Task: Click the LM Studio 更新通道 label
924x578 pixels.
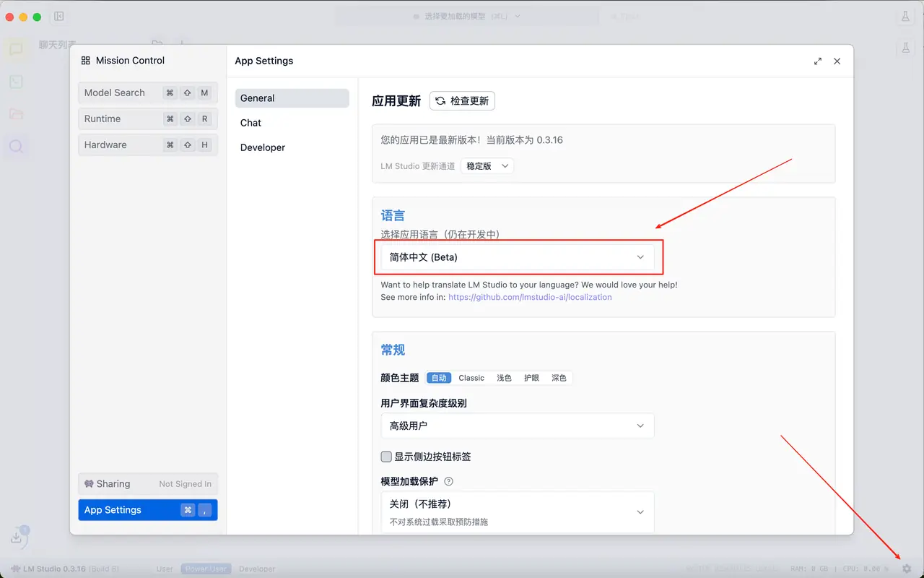Action: tap(418, 166)
